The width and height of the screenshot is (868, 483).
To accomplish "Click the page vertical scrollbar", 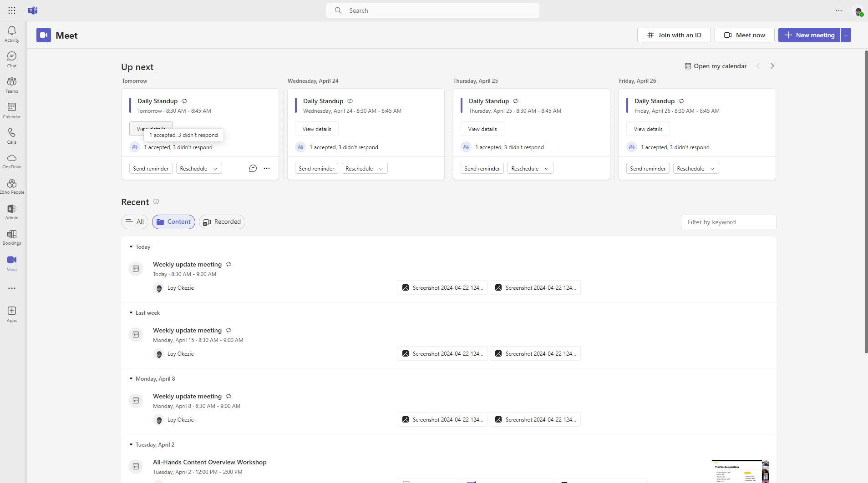I will pos(866,201).
